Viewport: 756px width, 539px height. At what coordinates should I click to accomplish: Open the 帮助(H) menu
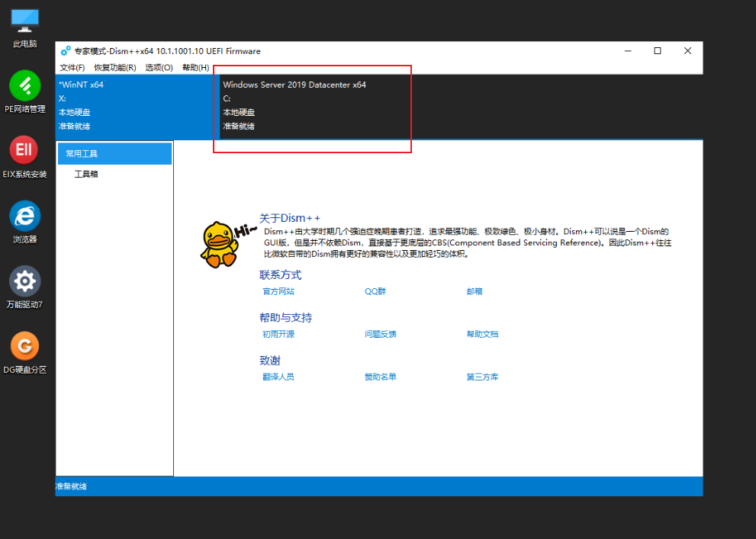point(196,67)
